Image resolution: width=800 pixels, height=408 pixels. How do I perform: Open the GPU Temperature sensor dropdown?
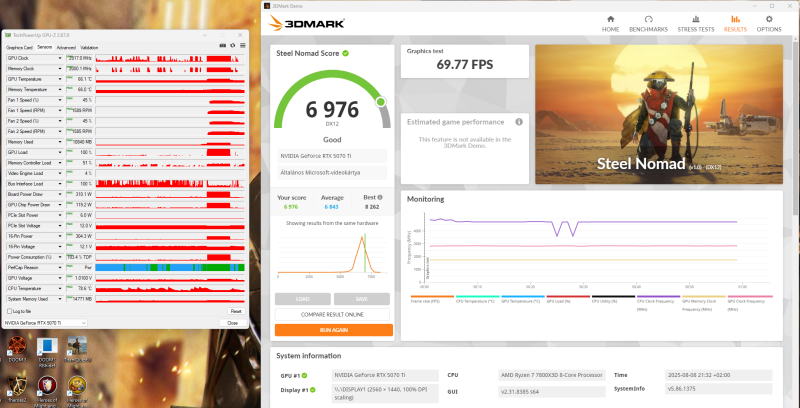pos(60,79)
